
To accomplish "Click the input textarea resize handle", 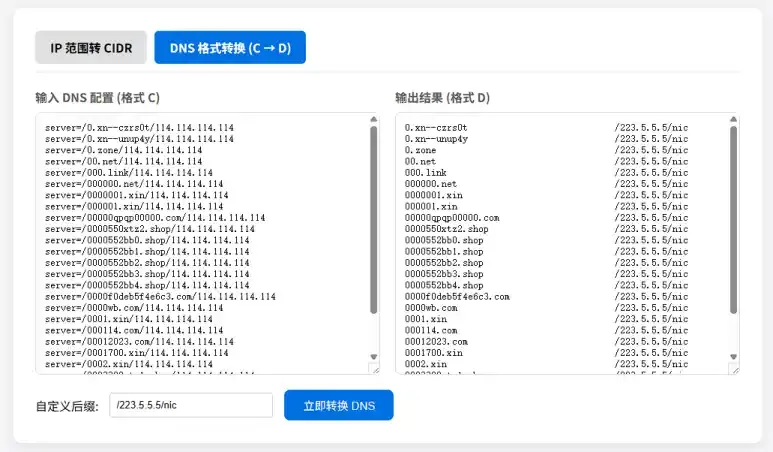I will (x=375, y=369).
